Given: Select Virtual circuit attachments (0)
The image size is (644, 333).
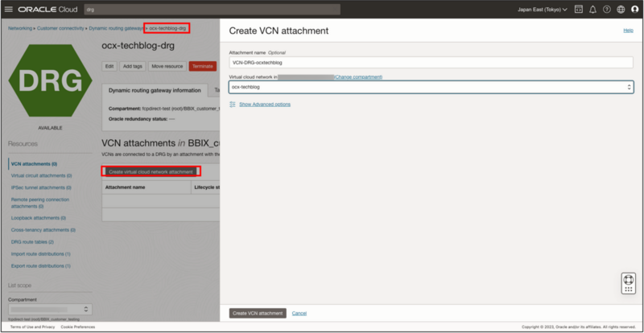Looking at the screenshot, I should (x=42, y=175).
